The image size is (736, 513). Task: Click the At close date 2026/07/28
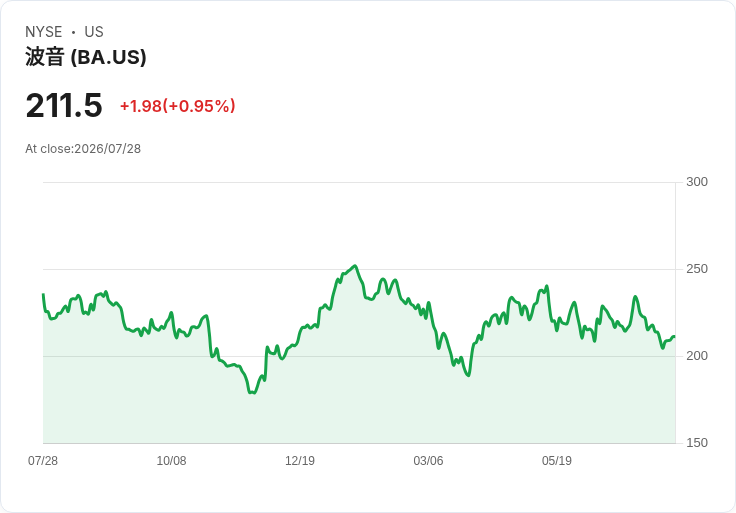[x=107, y=149]
